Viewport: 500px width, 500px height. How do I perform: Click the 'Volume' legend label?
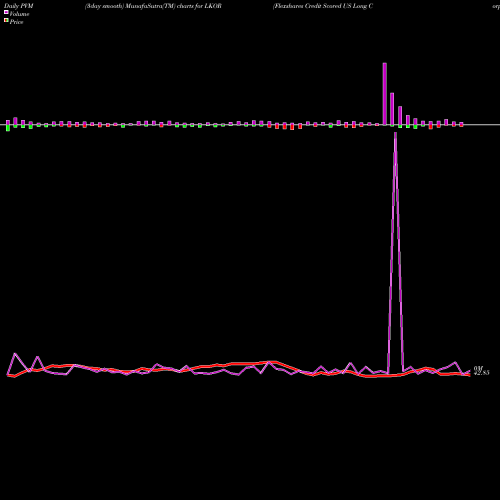click(x=19, y=14)
